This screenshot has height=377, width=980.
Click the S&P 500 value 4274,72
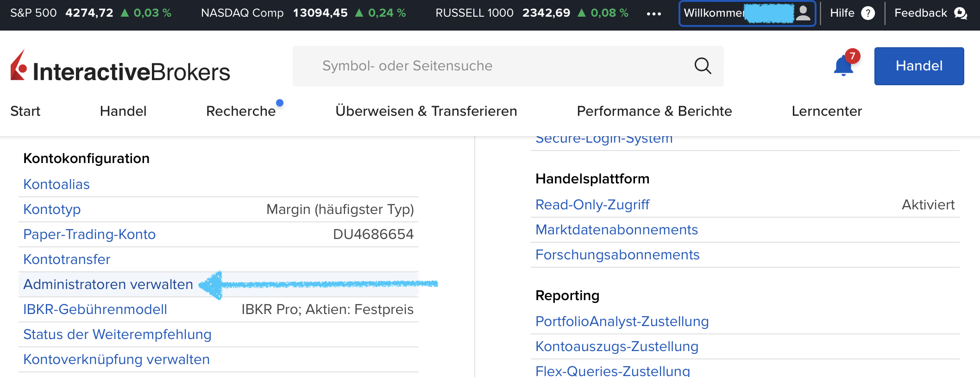[89, 13]
